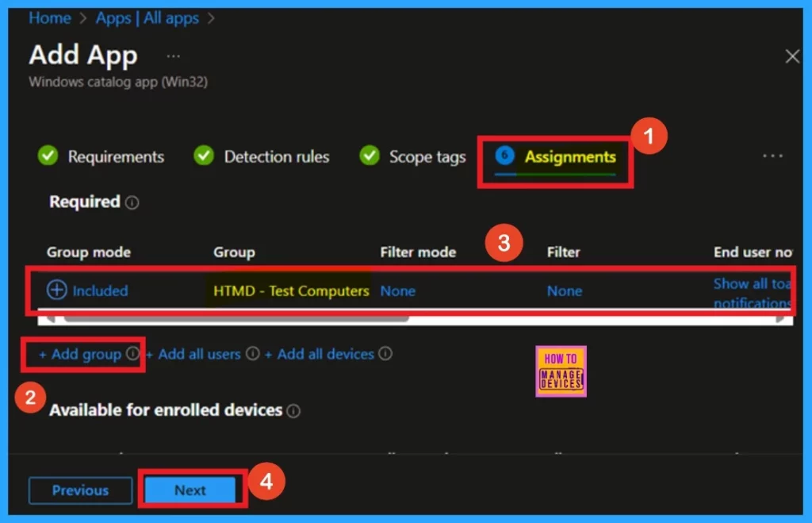Click the Group column header
Screen dimensions: 812x523
[234, 252]
